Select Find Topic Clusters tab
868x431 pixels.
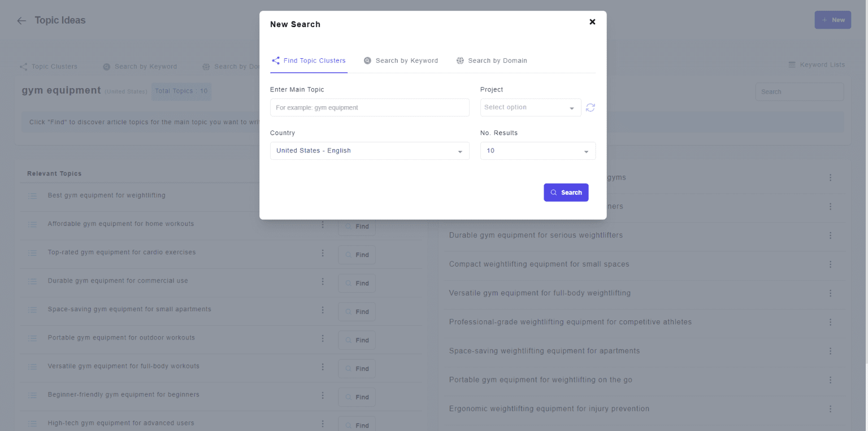309,61
